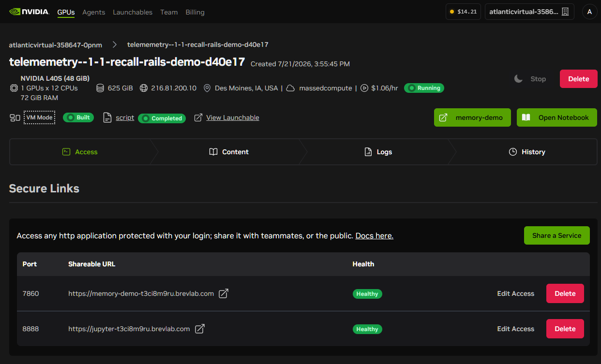Click the Port column header

coord(30,264)
